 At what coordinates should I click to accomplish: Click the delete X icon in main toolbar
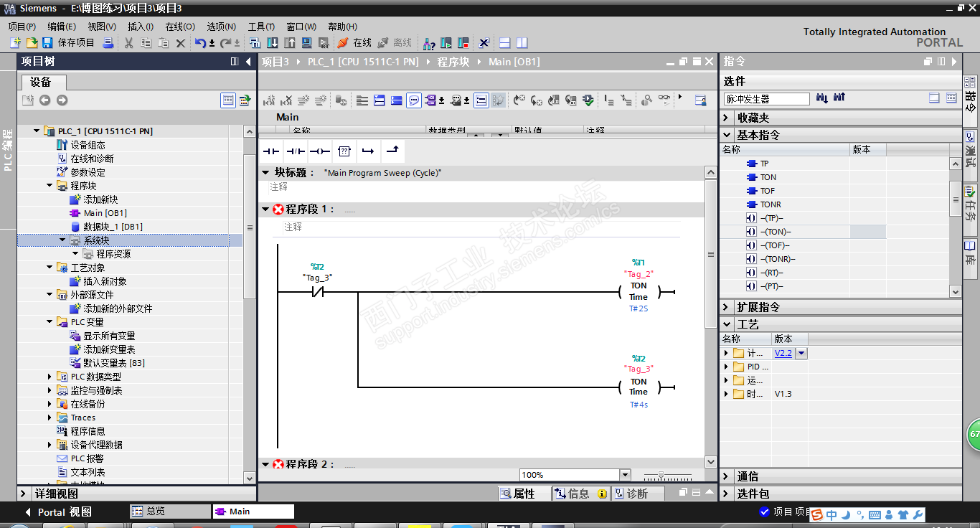coord(181,43)
